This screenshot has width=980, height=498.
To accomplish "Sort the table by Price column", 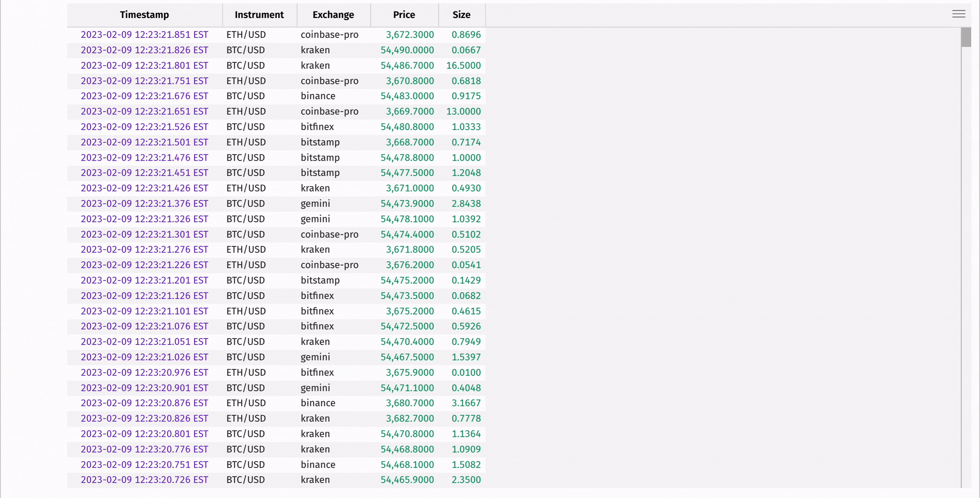I will (x=404, y=15).
